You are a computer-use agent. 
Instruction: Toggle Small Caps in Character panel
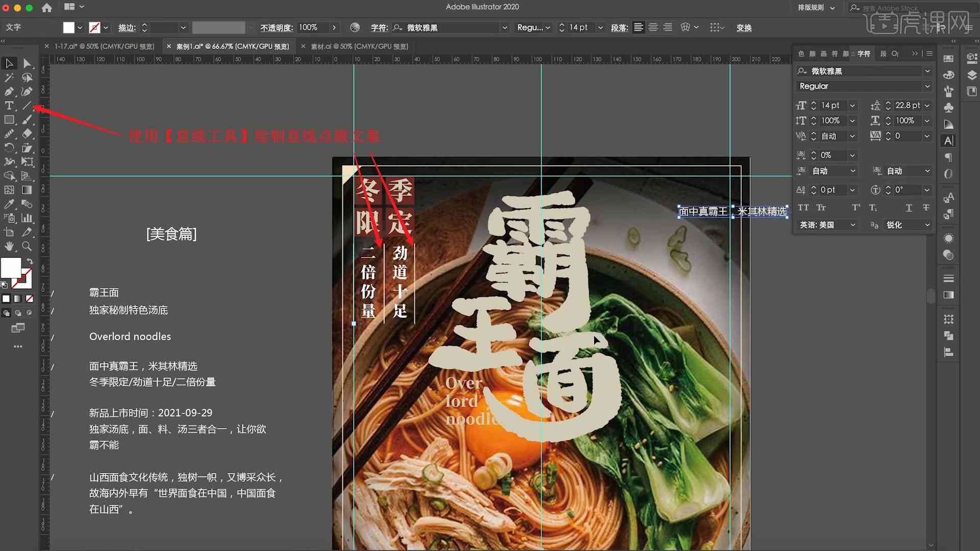coord(821,208)
